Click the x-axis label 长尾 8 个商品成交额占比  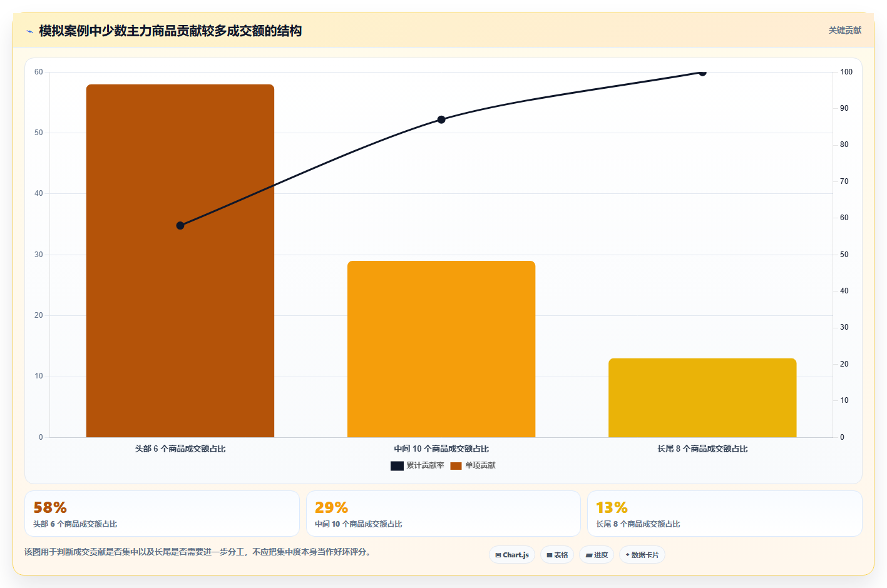(x=702, y=449)
